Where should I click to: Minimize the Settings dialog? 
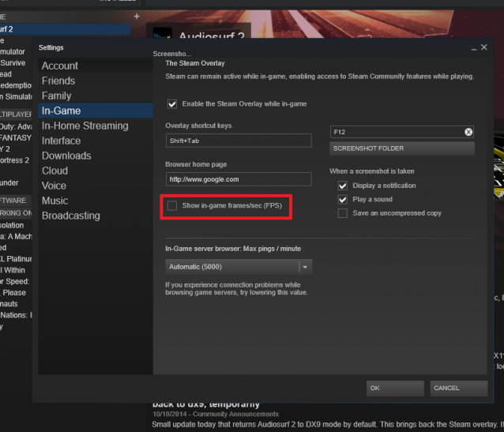point(474,49)
